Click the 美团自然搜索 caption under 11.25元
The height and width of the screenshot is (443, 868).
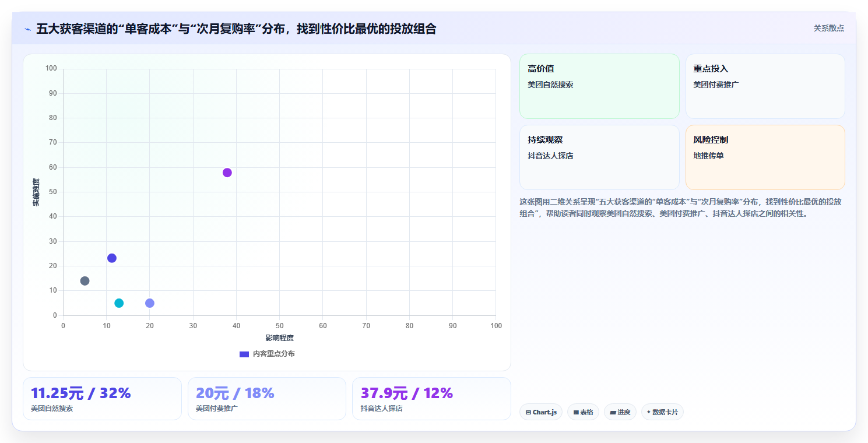52,409
